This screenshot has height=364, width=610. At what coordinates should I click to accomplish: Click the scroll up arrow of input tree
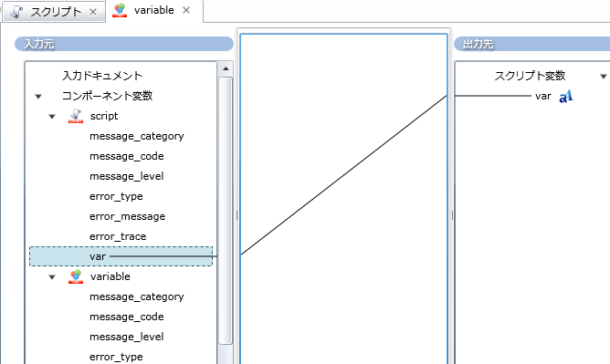tap(226, 68)
